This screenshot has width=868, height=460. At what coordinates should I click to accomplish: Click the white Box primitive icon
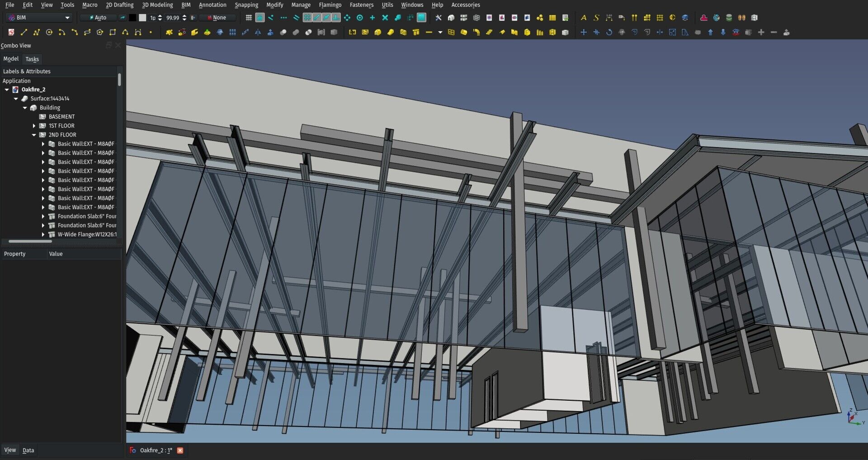point(565,32)
